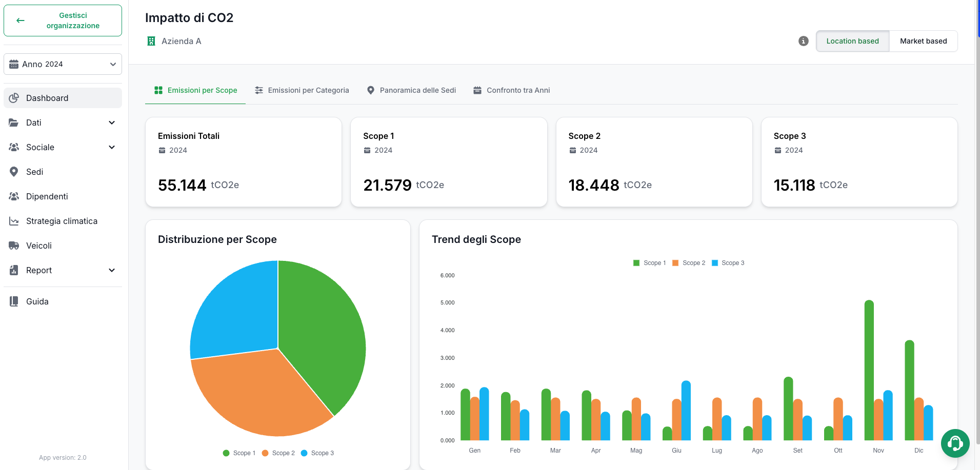This screenshot has width=980, height=470.
Task: Select Location based calculation
Action: [x=852, y=41]
